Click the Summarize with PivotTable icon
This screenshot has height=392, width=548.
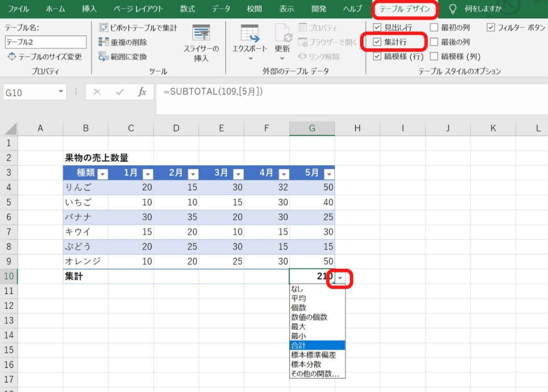pos(103,28)
